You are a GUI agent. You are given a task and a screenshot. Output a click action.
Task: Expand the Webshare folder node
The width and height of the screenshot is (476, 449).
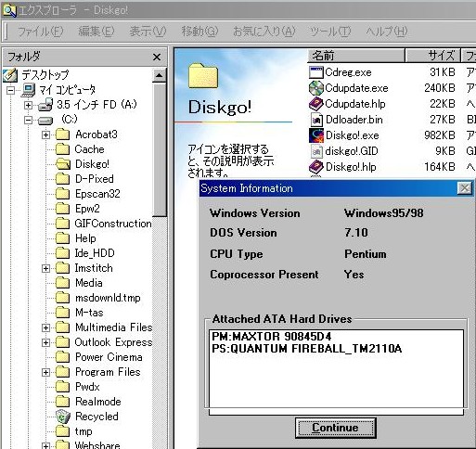pos(45,446)
